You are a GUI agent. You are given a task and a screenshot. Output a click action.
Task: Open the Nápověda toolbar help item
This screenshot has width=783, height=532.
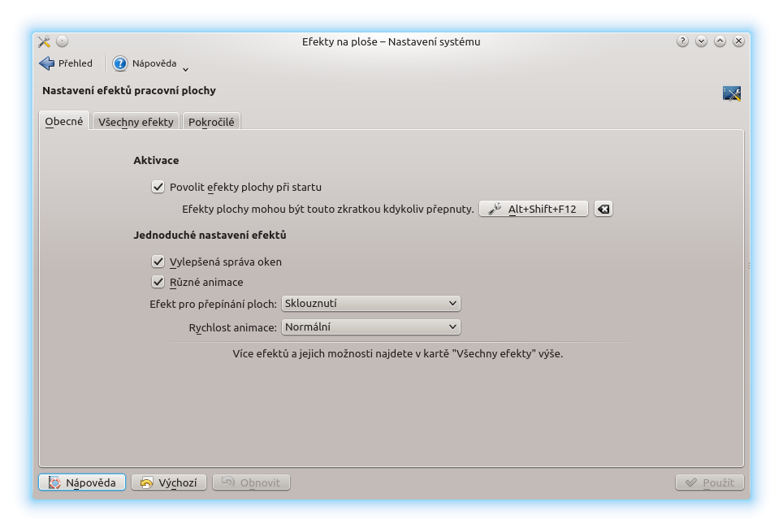pyautogui.click(x=145, y=63)
